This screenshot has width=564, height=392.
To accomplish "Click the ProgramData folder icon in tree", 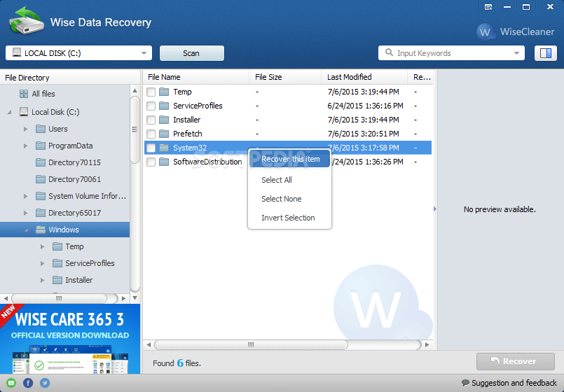I will tap(41, 146).
